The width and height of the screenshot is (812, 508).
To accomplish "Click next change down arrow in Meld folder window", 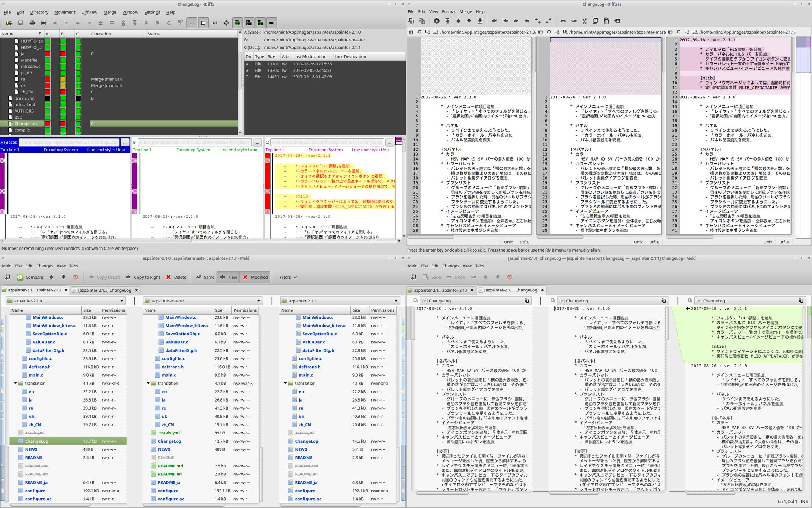I will tap(63, 277).
